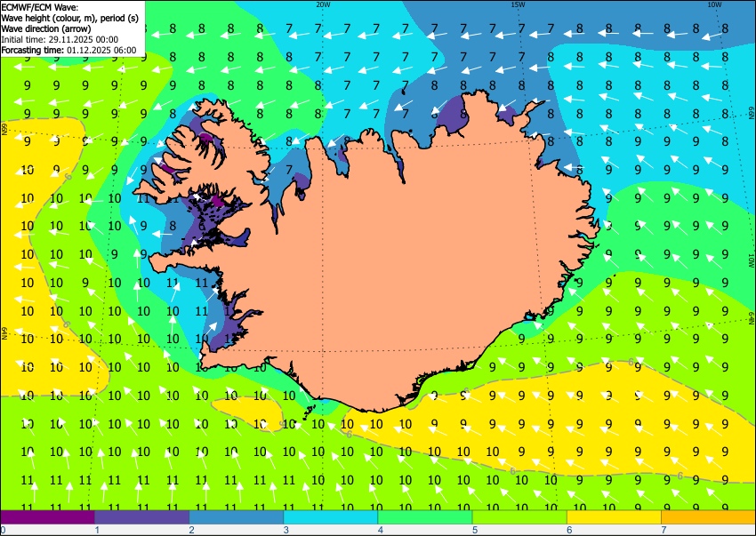The image size is (756, 536).
Task: Click legend scale tick label "5"
Action: pyautogui.click(x=475, y=530)
